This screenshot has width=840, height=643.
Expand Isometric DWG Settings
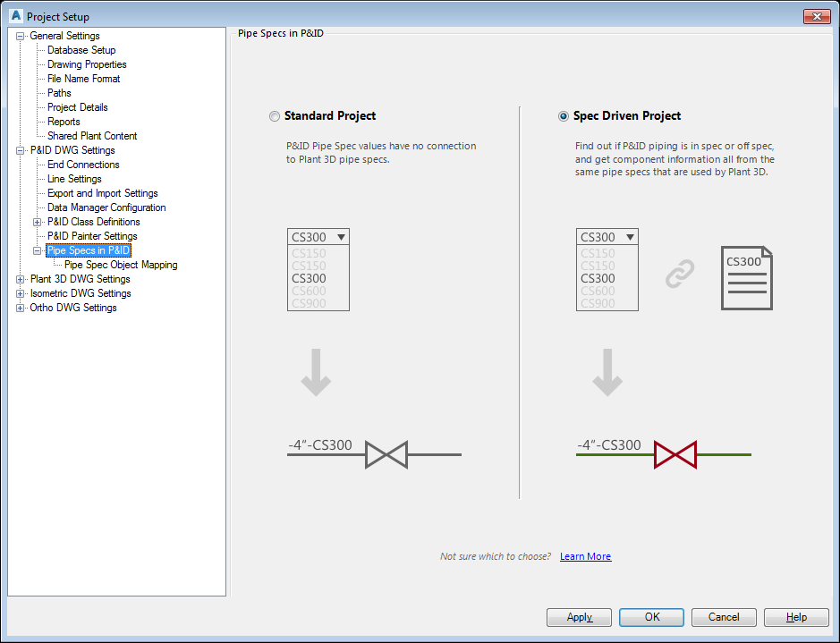(20, 292)
